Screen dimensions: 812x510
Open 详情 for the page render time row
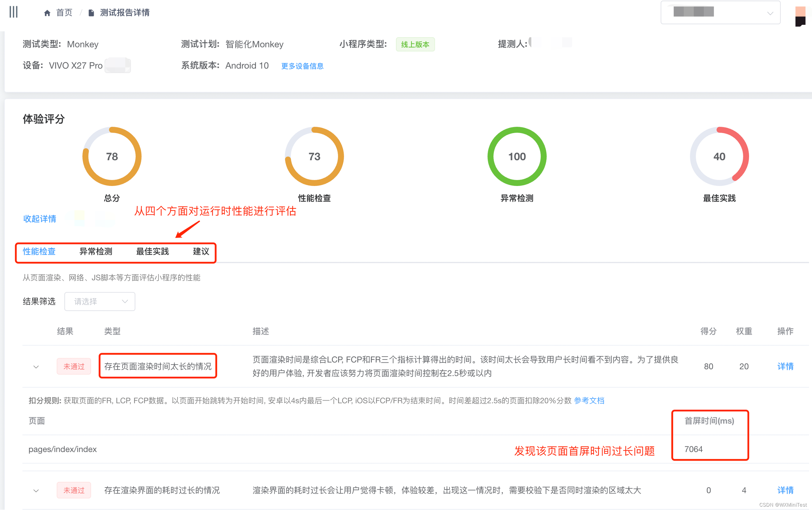(x=785, y=366)
